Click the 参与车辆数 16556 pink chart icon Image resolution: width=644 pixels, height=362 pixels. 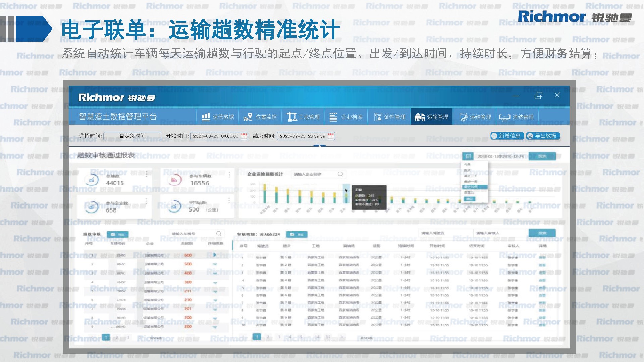(x=174, y=180)
